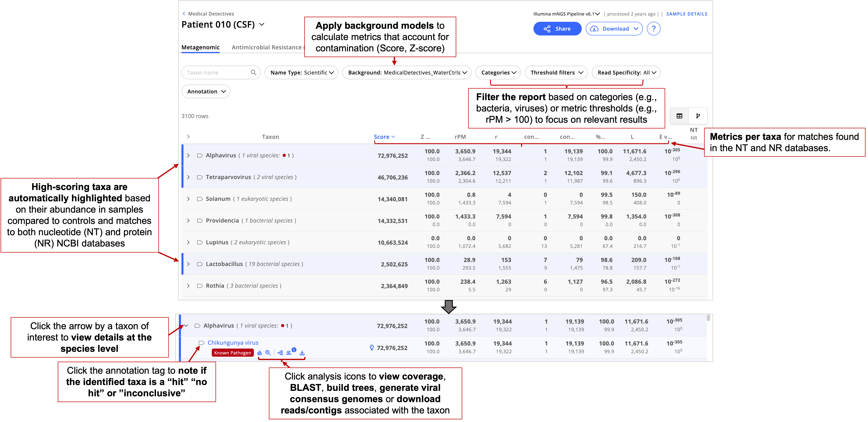Click the scrollbar in the expanded report panel
This screenshot has width=868, height=422.
coord(708,318)
